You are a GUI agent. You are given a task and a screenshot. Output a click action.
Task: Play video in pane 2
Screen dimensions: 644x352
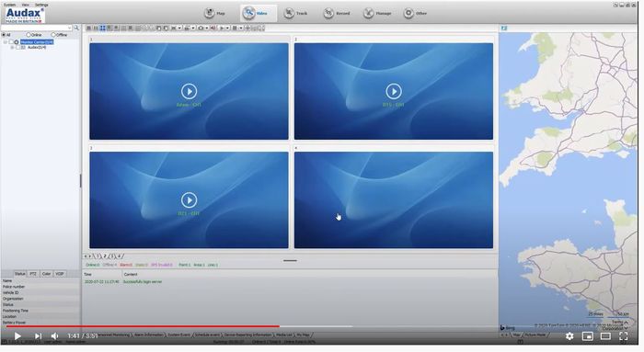pos(394,91)
